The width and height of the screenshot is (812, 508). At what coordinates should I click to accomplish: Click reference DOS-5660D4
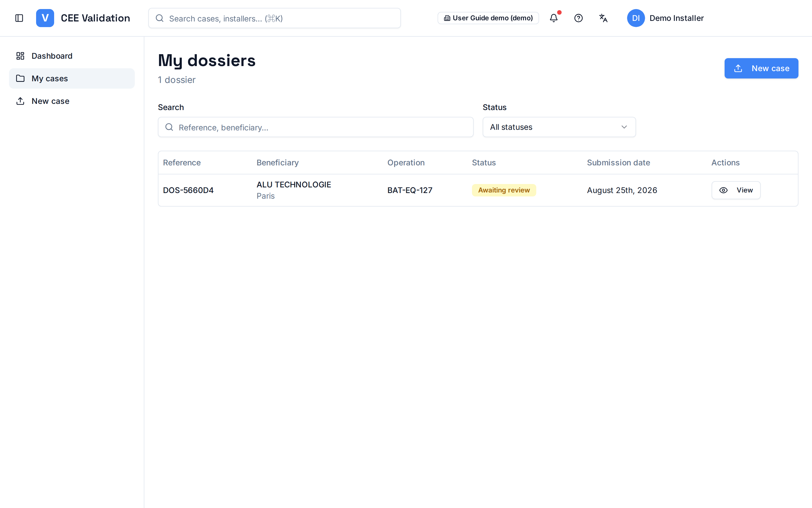click(x=188, y=190)
